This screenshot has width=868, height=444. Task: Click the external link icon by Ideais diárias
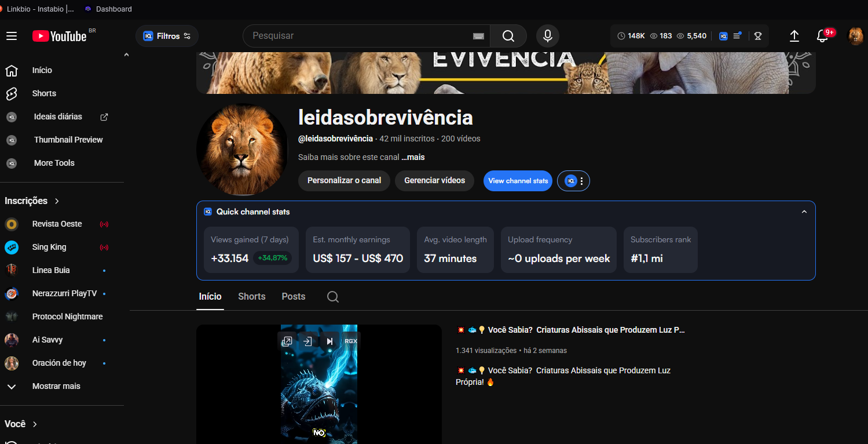104,117
